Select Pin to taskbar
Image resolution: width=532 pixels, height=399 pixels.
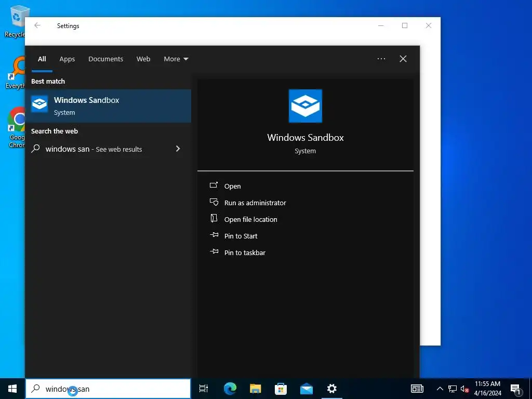click(245, 253)
